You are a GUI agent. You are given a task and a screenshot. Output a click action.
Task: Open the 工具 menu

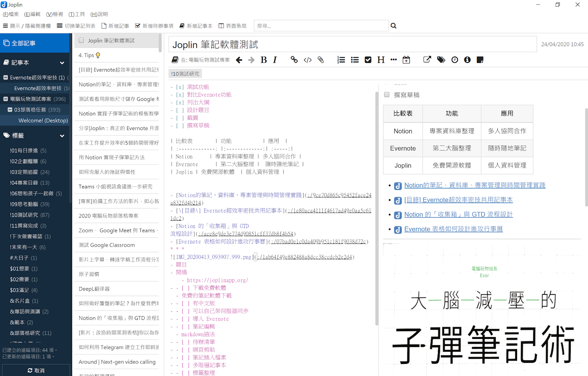point(76,14)
